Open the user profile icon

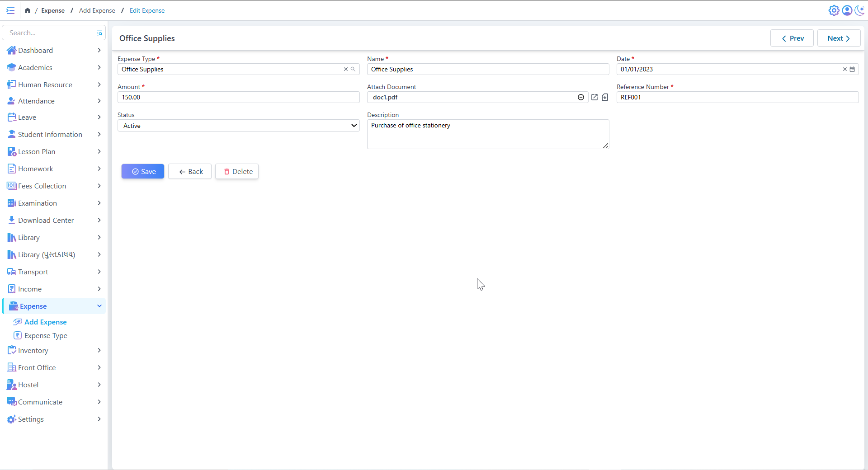click(847, 10)
